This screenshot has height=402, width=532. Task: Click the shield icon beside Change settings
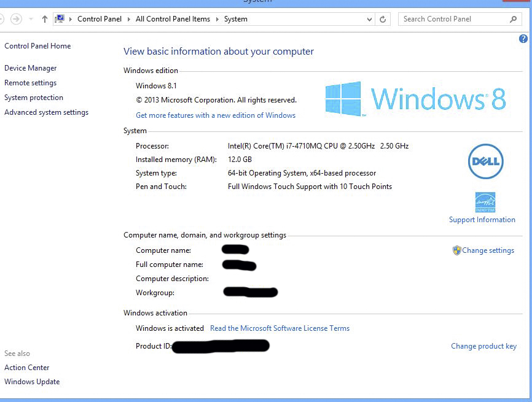(456, 250)
